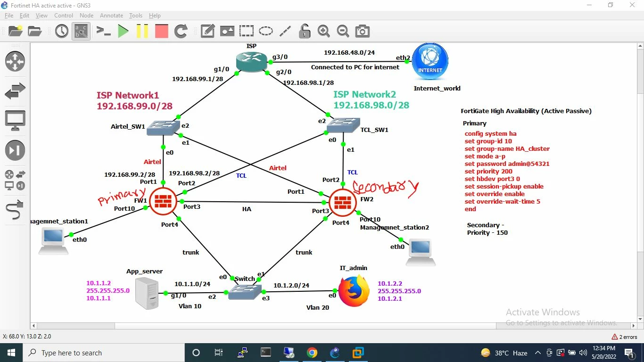The width and height of the screenshot is (644, 362).
Task: Select the Managemnet_station2 PC node
Action: (421, 253)
